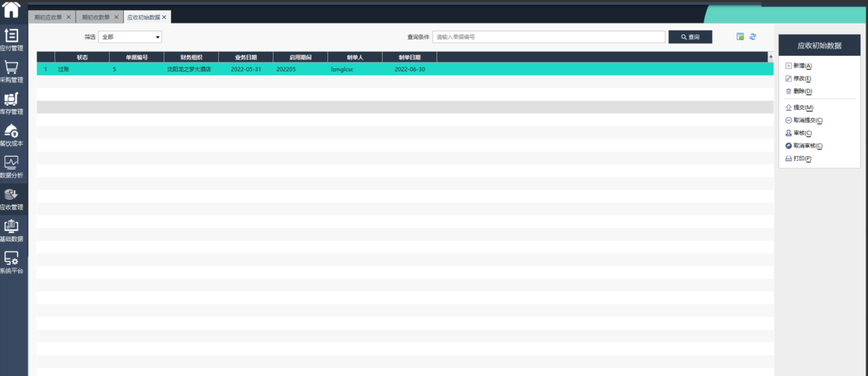The height and width of the screenshot is (376, 868).
Task: Expand column options plus button on table header
Action: tap(770, 57)
